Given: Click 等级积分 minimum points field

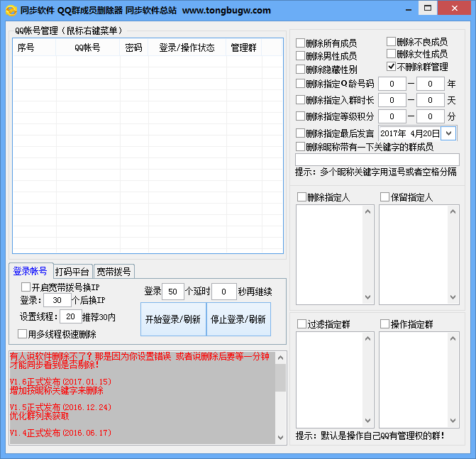Looking at the screenshot, I should [392, 116].
